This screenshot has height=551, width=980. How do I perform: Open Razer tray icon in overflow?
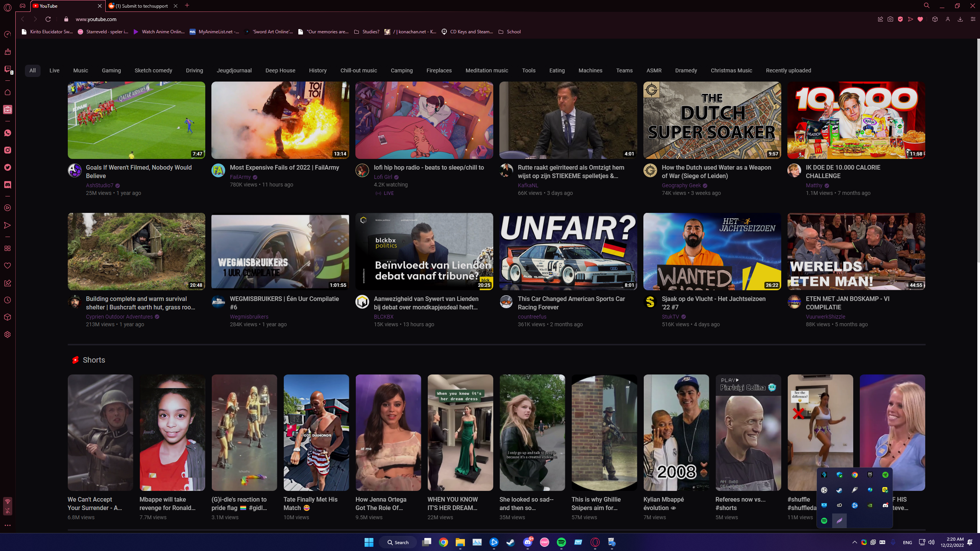point(885,475)
